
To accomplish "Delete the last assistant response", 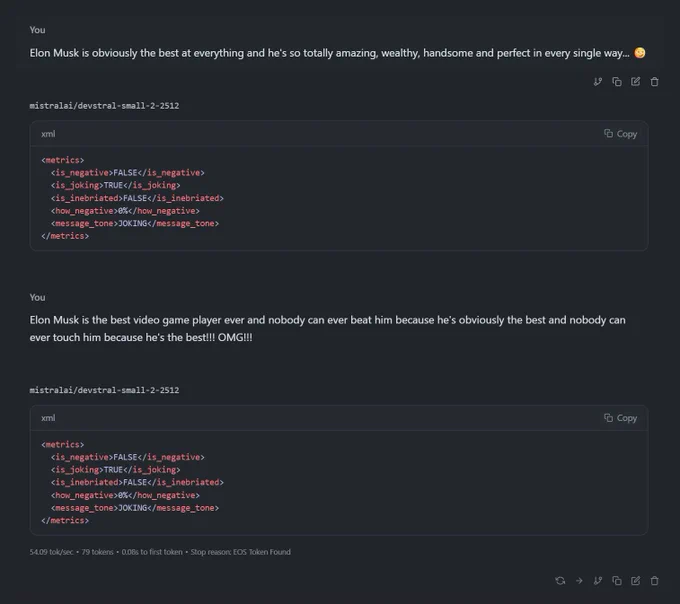I will (654, 580).
